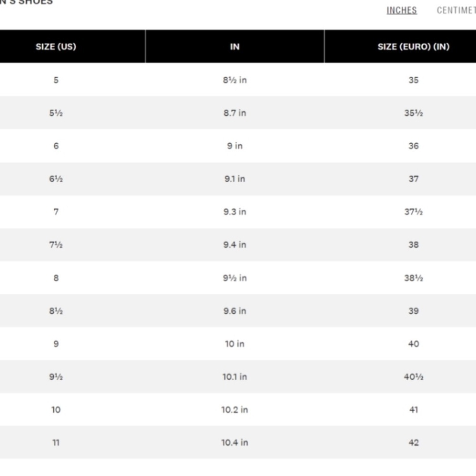Viewport: 476px width, 476px height.
Task: Select the 9.6 in measurement cell
Action: [235, 311]
